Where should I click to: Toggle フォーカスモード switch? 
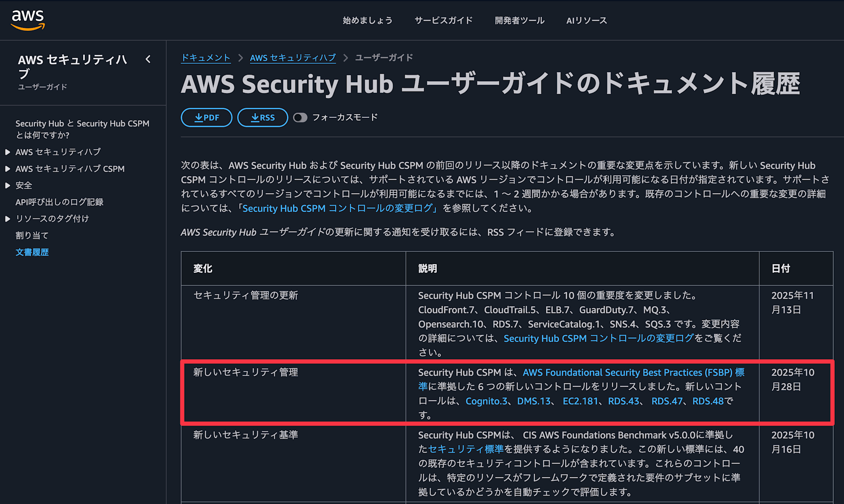pyautogui.click(x=300, y=118)
